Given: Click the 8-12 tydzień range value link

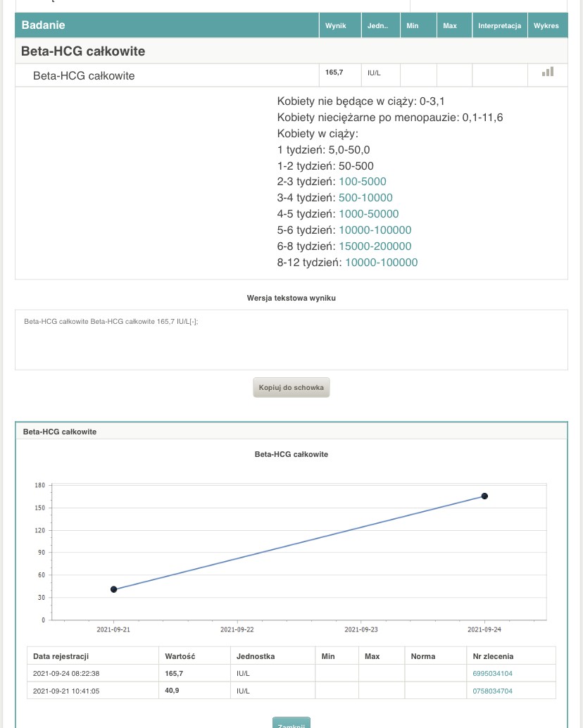Looking at the screenshot, I should tap(381, 263).
